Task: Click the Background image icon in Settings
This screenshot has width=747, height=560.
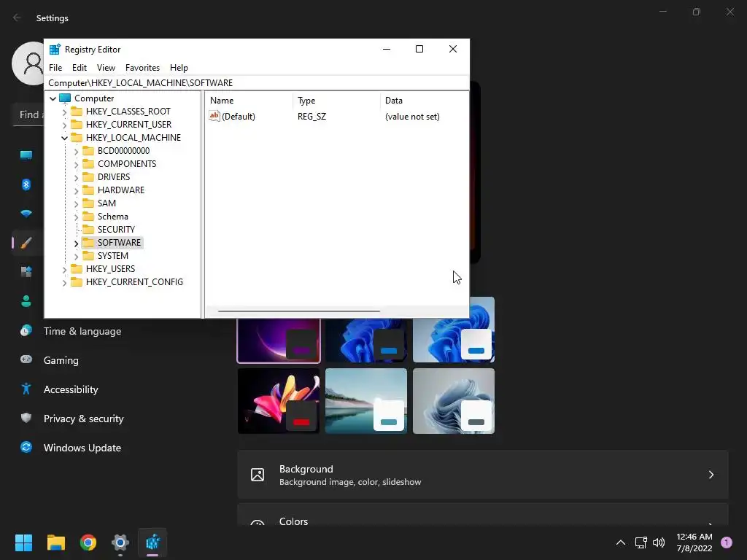Action: pyautogui.click(x=258, y=475)
